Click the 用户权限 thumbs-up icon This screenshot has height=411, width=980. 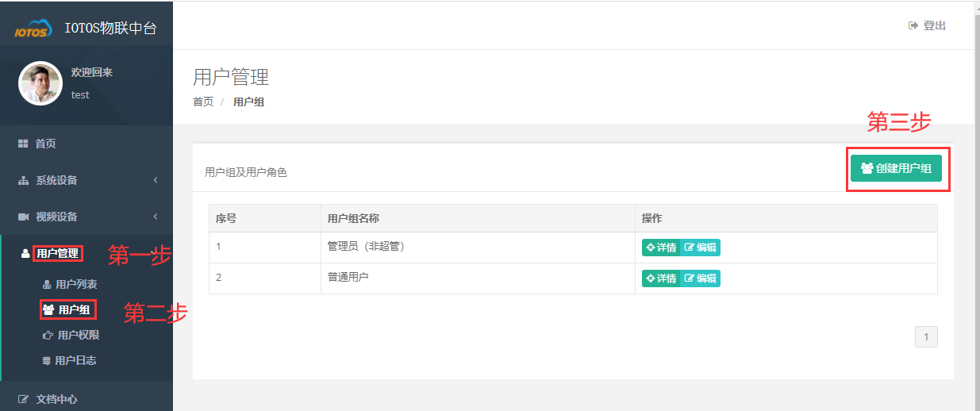click(x=47, y=335)
